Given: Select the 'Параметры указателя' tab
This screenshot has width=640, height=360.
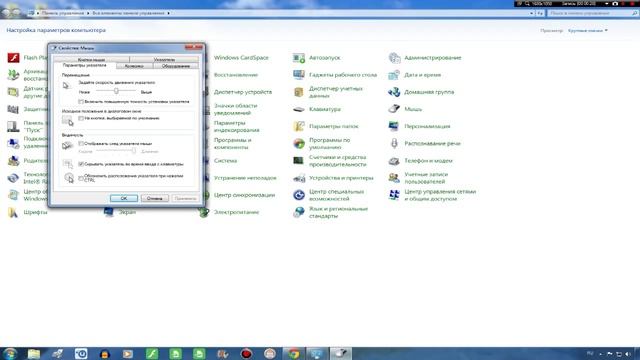Looking at the screenshot, I should click(x=85, y=65).
